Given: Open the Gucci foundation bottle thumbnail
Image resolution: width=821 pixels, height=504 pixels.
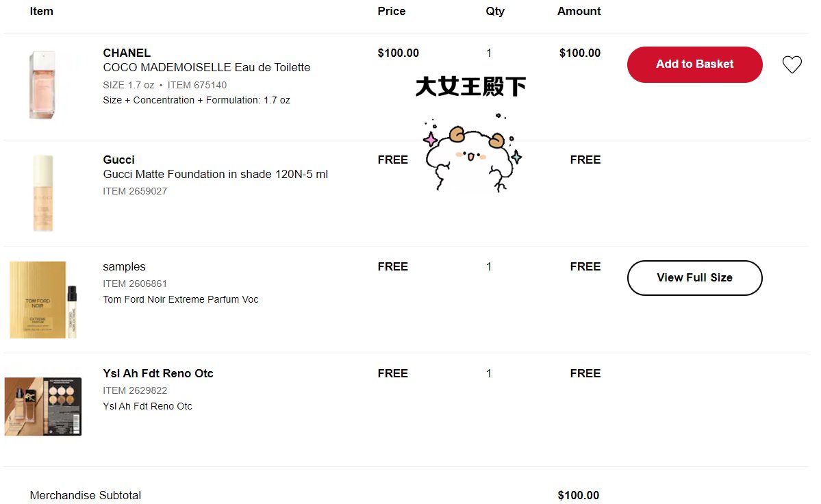Looking at the screenshot, I should coord(42,192).
